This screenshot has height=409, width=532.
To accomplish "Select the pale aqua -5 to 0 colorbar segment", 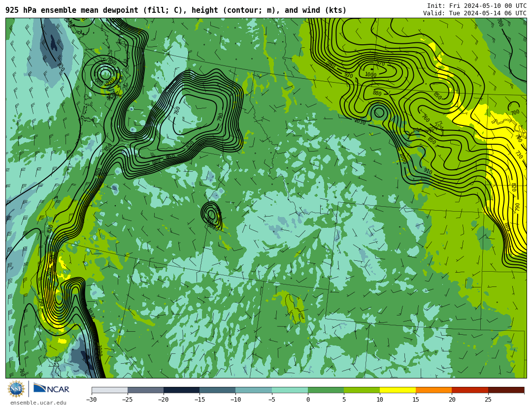I will coord(290,390).
